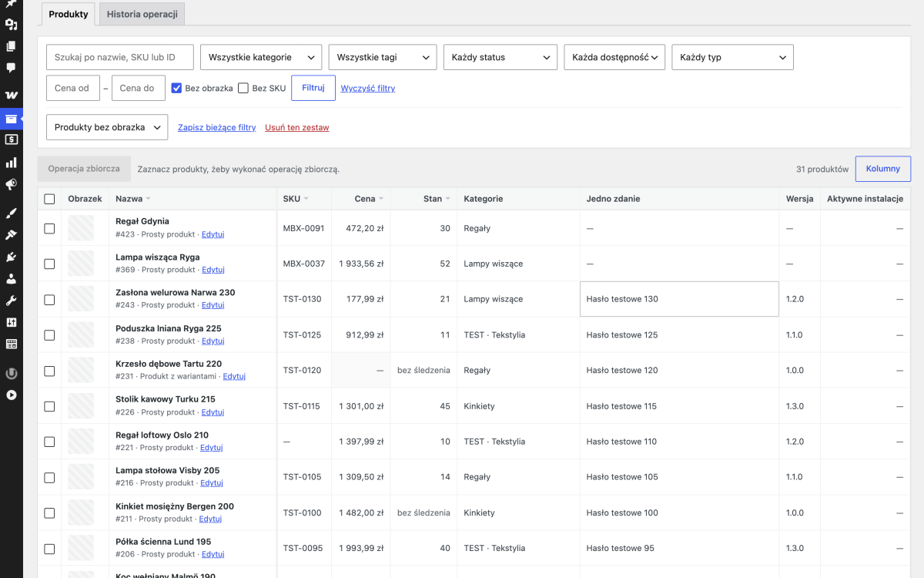
Task: Open the Produkty bez obrazka saved filter dropdown
Action: pos(107,127)
